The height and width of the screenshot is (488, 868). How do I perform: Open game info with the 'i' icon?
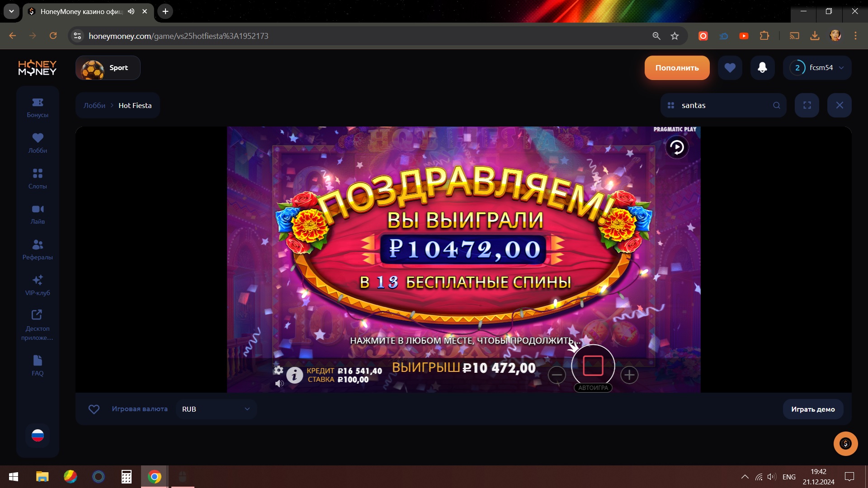pos(294,375)
